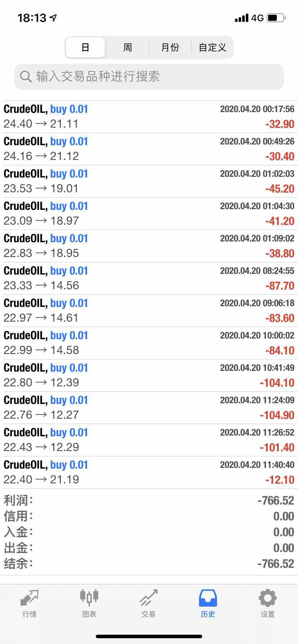Open the trade with -45.20 loss

point(149,181)
